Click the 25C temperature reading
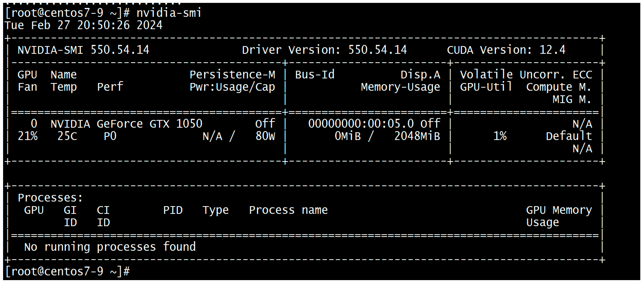644x283 pixels. (67, 136)
